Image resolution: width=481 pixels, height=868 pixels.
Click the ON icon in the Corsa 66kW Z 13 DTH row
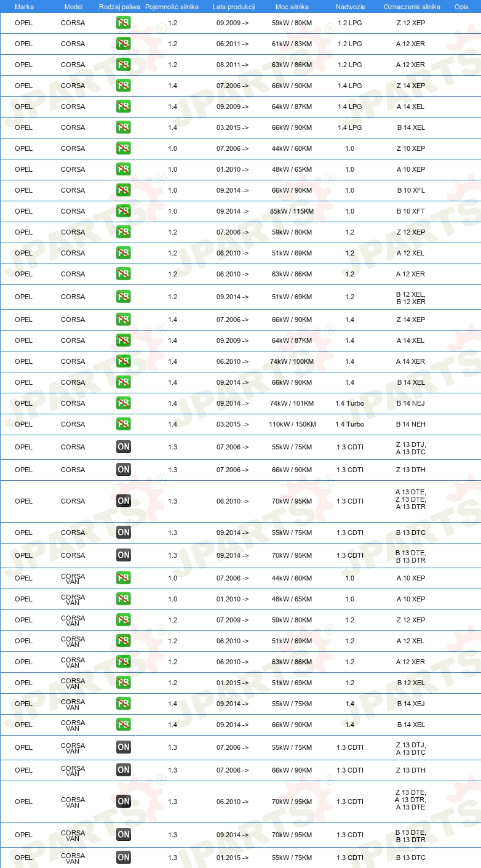124,470
